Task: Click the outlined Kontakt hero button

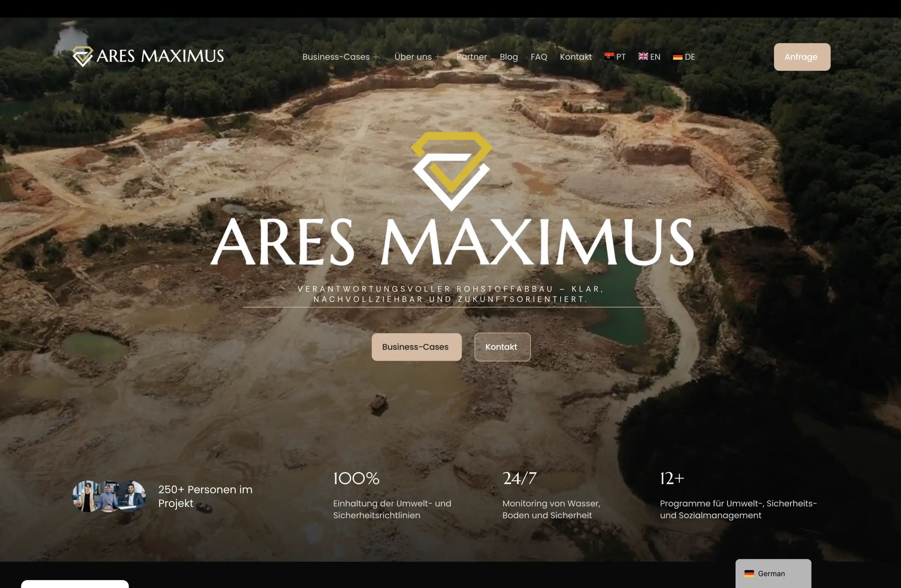Action: (x=502, y=347)
